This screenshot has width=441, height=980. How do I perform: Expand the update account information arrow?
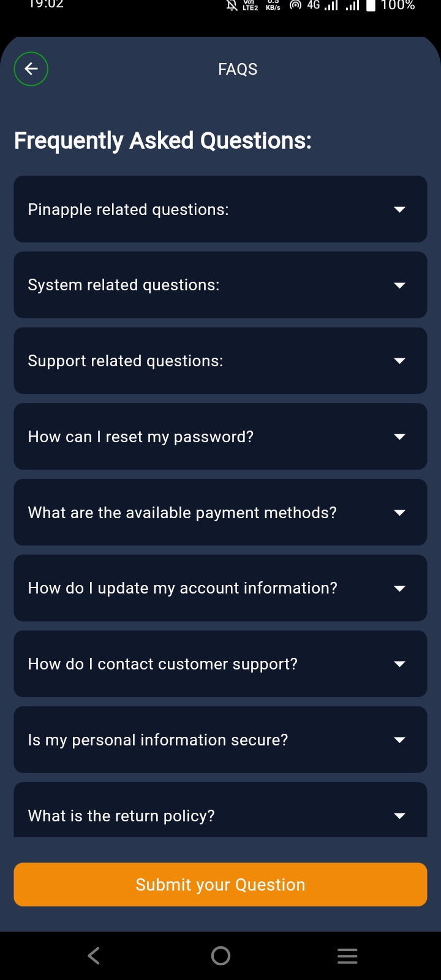click(x=399, y=589)
